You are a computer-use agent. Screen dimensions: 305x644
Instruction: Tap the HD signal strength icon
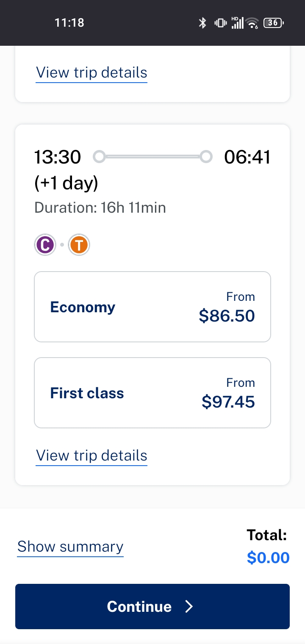tap(237, 23)
